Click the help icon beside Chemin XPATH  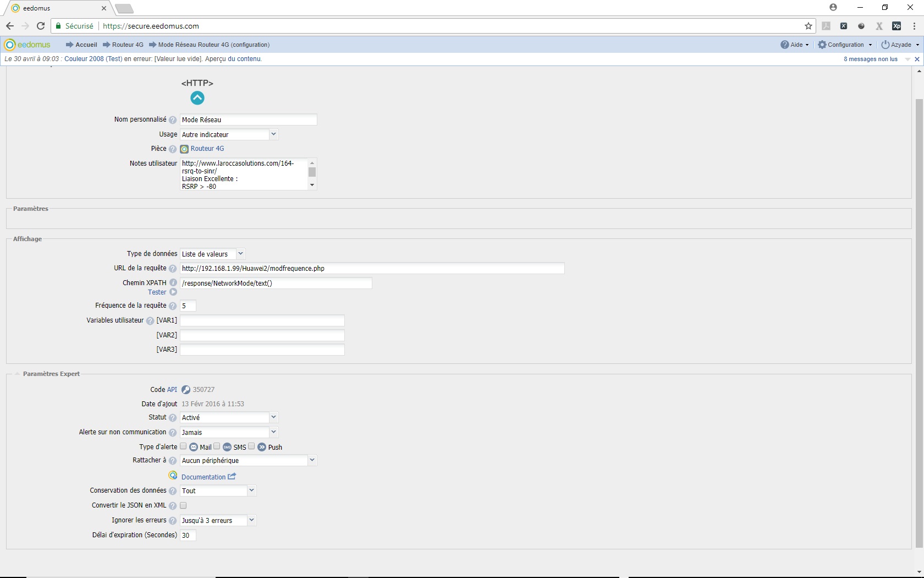coord(173,283)
